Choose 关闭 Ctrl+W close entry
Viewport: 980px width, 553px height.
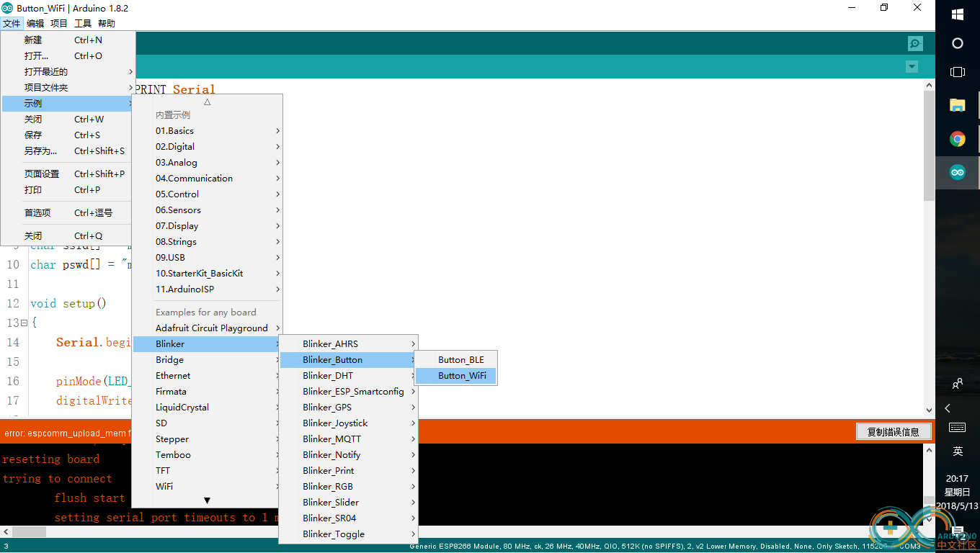68,120
